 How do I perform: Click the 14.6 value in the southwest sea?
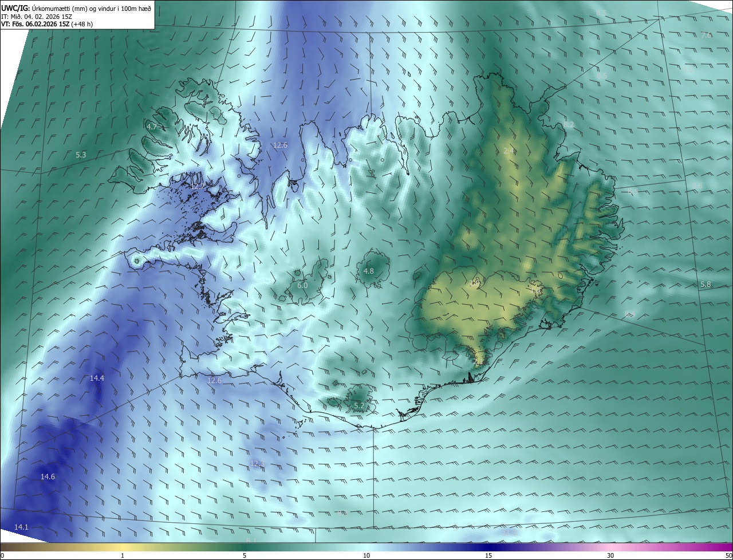[48, 476]
